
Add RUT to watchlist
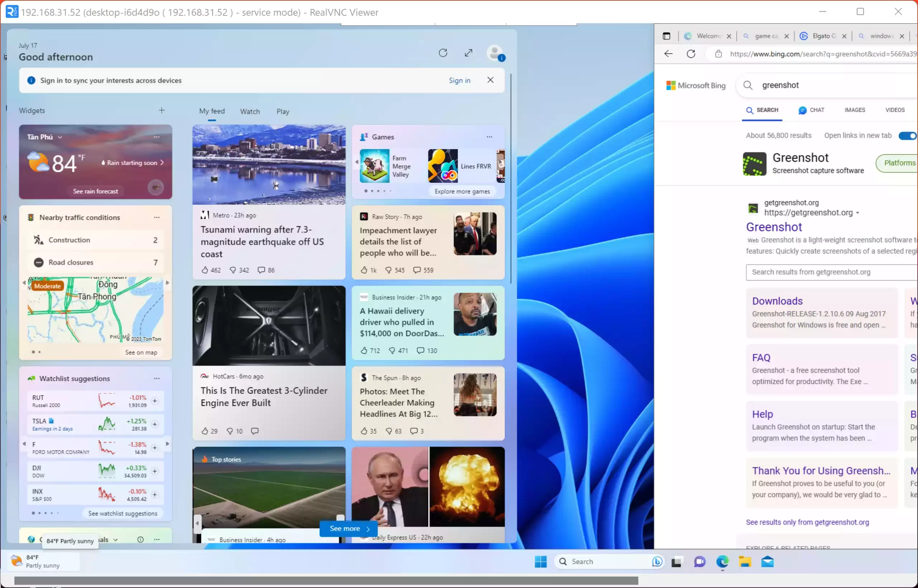pyautogui.click(x=155, y=401)
